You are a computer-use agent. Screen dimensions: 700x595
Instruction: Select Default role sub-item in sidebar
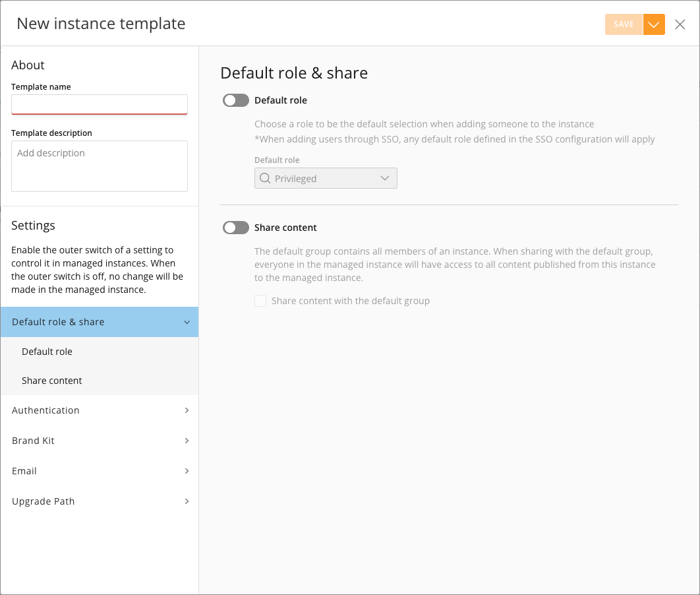tap(100, 352)
